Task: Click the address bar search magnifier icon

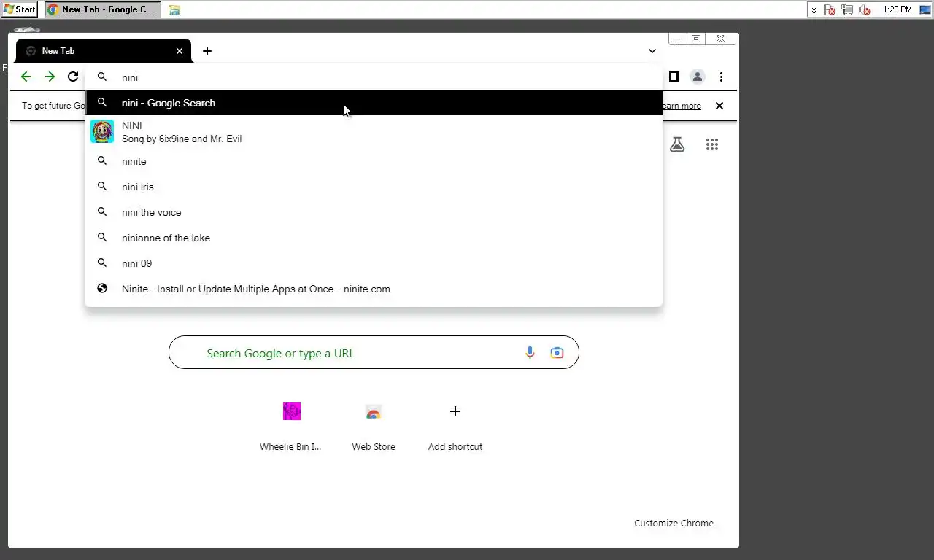Action: [x=102, y=77]
